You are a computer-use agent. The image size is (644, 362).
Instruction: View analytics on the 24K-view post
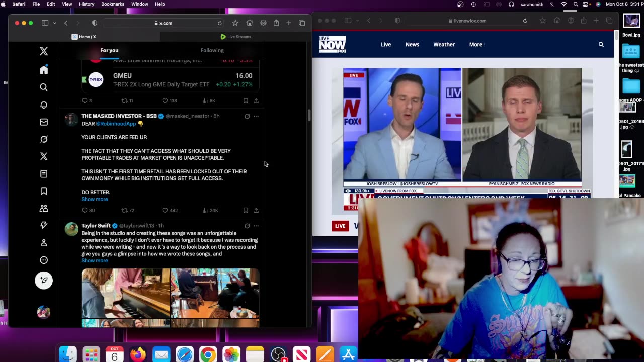click(210, 210)
